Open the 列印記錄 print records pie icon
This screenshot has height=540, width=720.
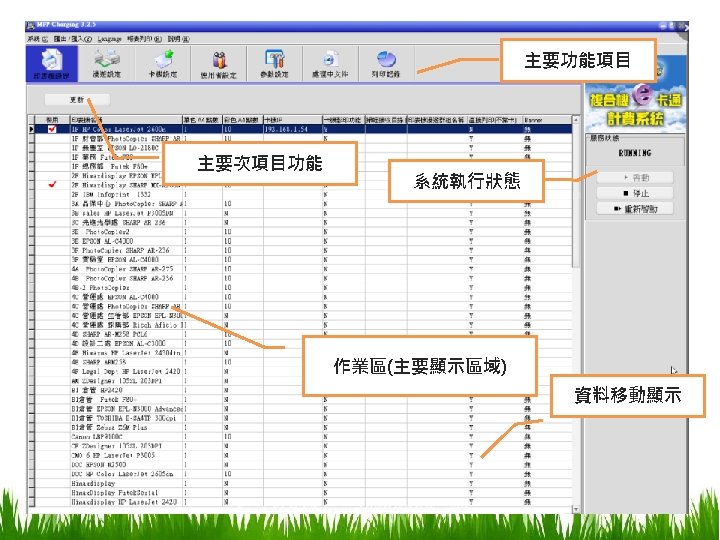[x=386, y=64]
